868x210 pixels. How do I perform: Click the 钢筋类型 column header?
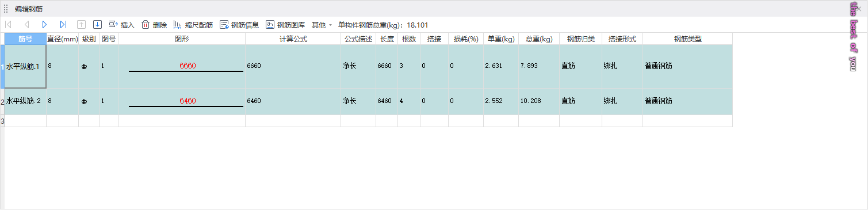point(688,39)
